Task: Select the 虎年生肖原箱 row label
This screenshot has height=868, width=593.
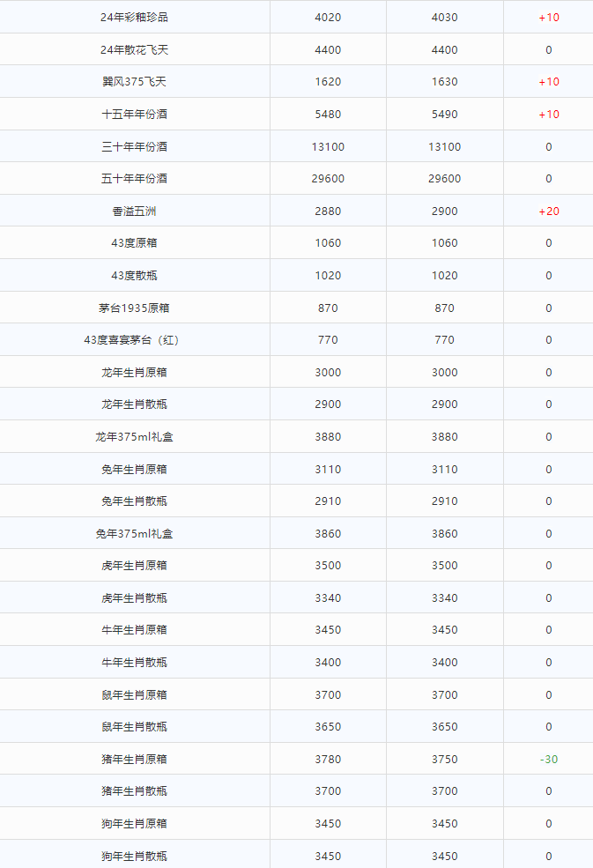Action: 134,566
